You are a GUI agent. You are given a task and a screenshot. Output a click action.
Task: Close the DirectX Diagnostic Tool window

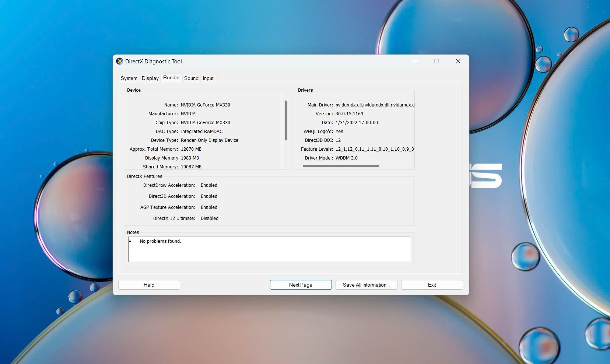(x=458, y=61)
